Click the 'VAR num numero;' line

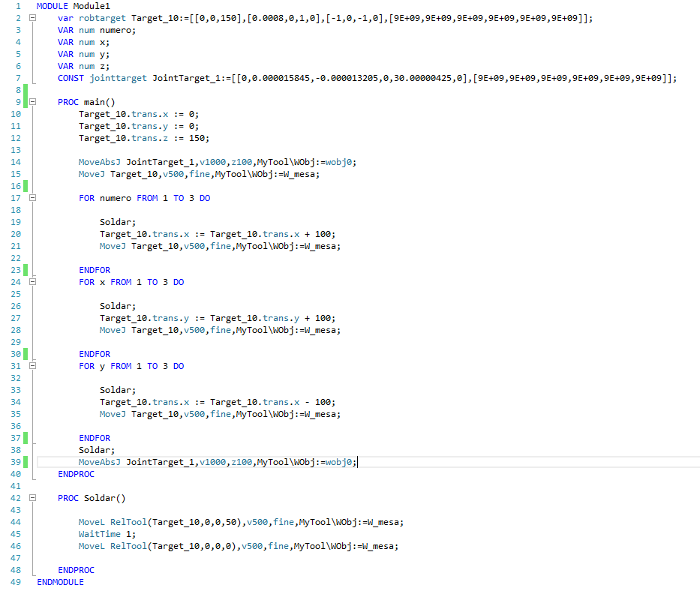pos(97,30)
